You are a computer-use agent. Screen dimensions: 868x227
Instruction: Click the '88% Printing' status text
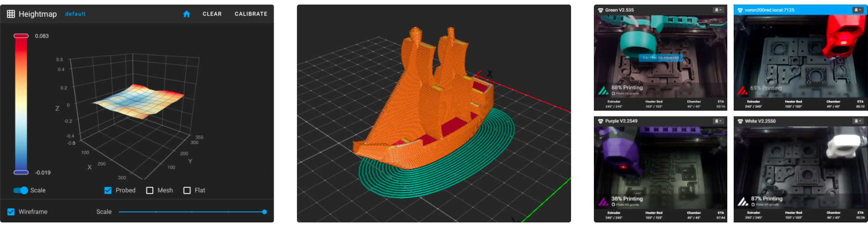pos(627,88)
